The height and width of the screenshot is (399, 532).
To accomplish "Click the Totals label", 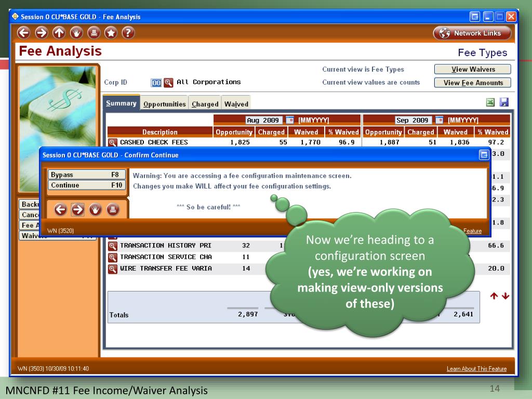I will pos(119,315).
